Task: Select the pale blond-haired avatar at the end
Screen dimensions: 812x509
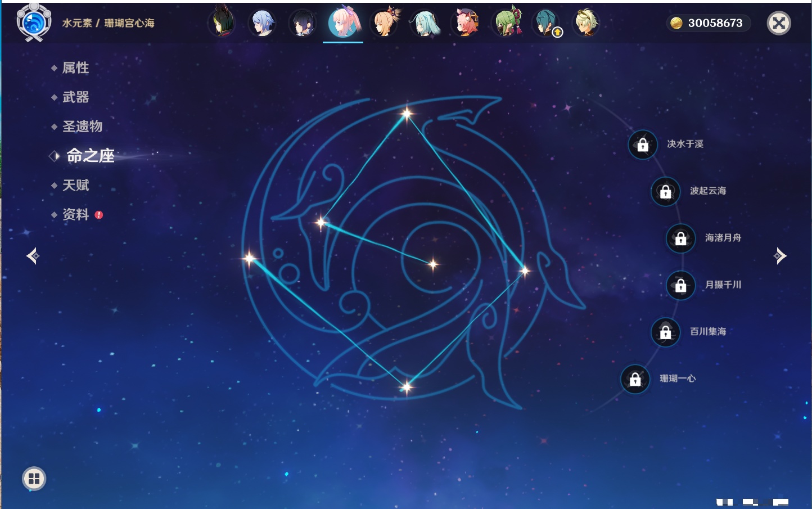Action: (586, 22)
